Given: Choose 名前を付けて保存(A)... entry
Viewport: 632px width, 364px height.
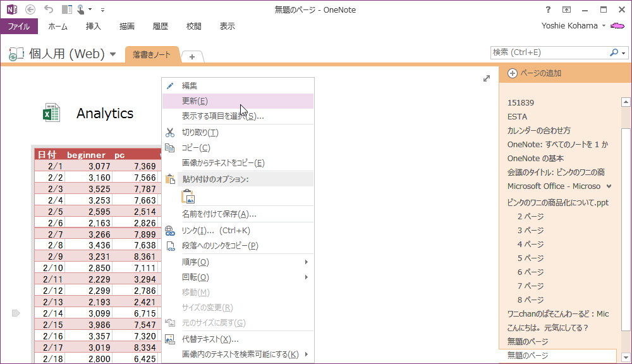Looking at the screenshot, I should (x=238, y=214).
